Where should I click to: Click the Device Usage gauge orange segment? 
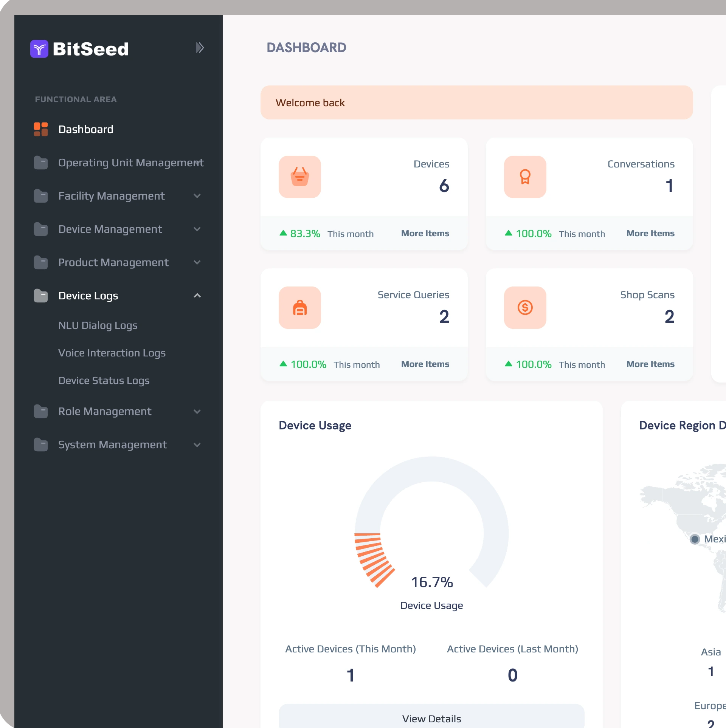click(x=371, y=559)
